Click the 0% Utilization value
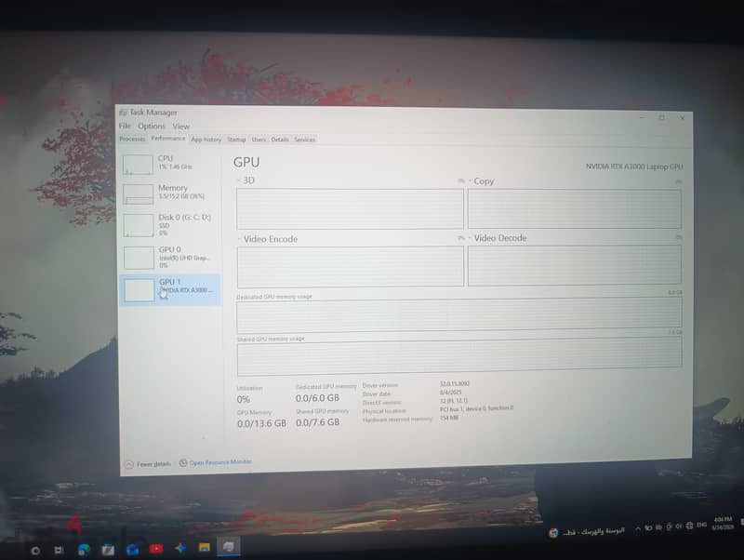The height and width of the screenshot is (560, 744). click(244, 400)
